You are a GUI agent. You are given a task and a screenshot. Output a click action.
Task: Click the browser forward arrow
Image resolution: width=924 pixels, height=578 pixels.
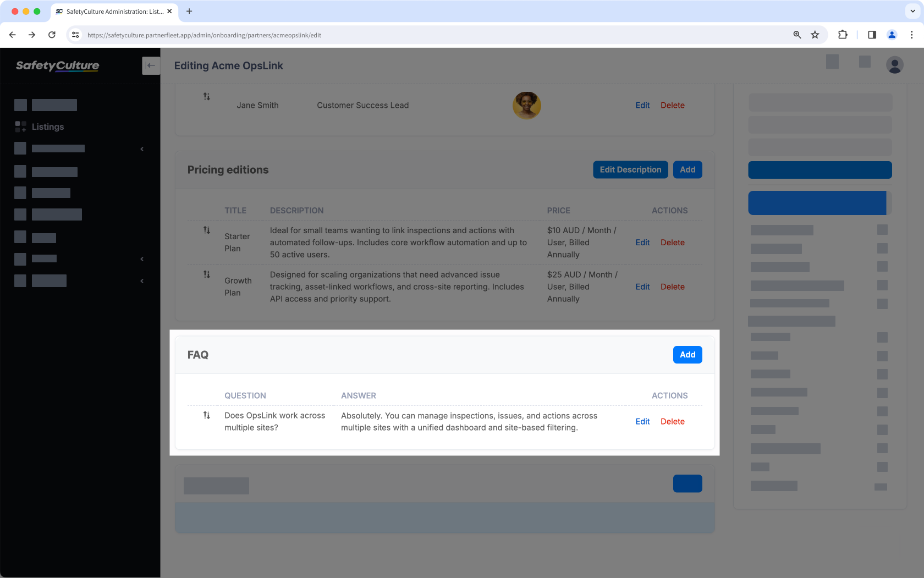pos(32,35)
